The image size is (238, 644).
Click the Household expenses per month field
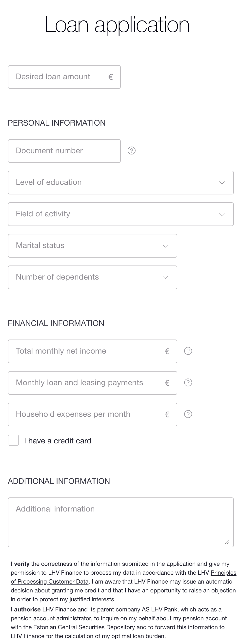coord(92,415)
